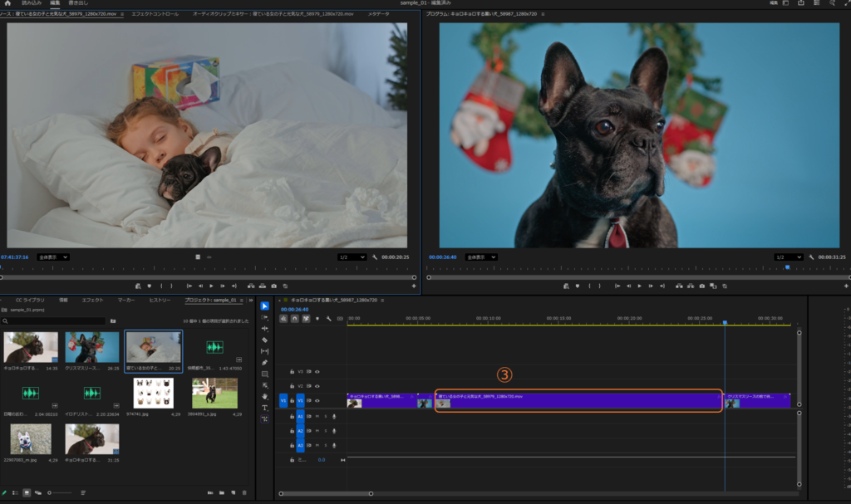Toggle snap magnet in the timeline
This screenshot has height=504, width=851.
pos(294,318)
